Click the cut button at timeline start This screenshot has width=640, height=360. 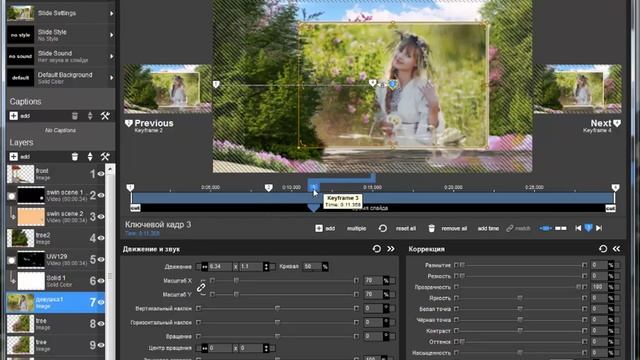coord(135,208)
